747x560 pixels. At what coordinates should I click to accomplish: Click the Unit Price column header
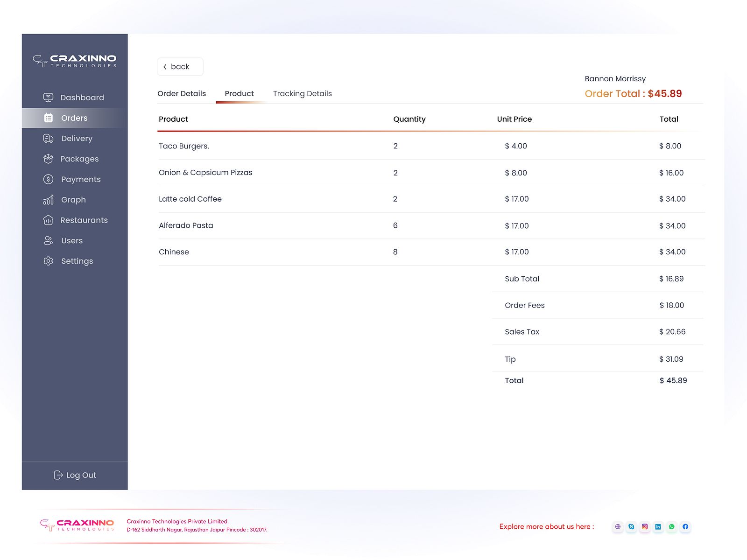point(514,119)
